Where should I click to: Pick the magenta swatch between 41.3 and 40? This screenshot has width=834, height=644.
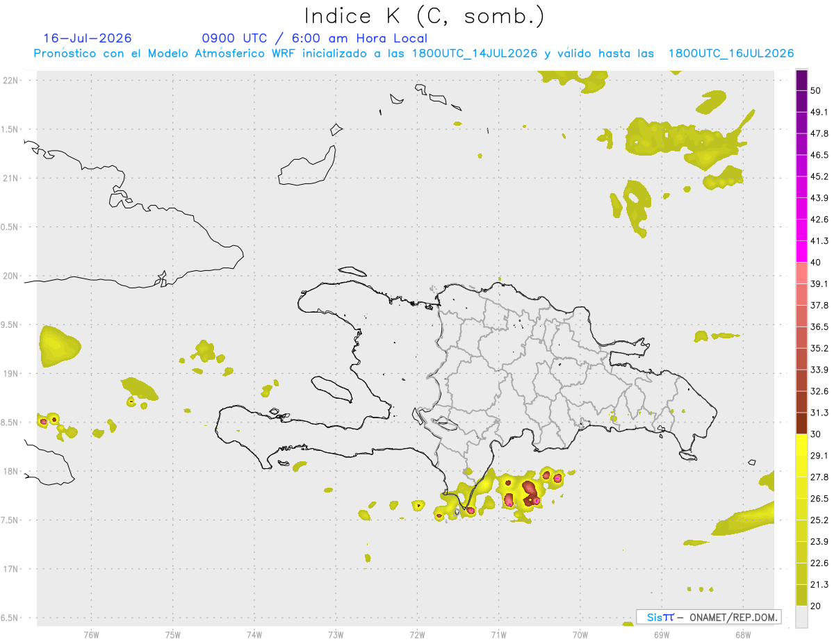801,251
